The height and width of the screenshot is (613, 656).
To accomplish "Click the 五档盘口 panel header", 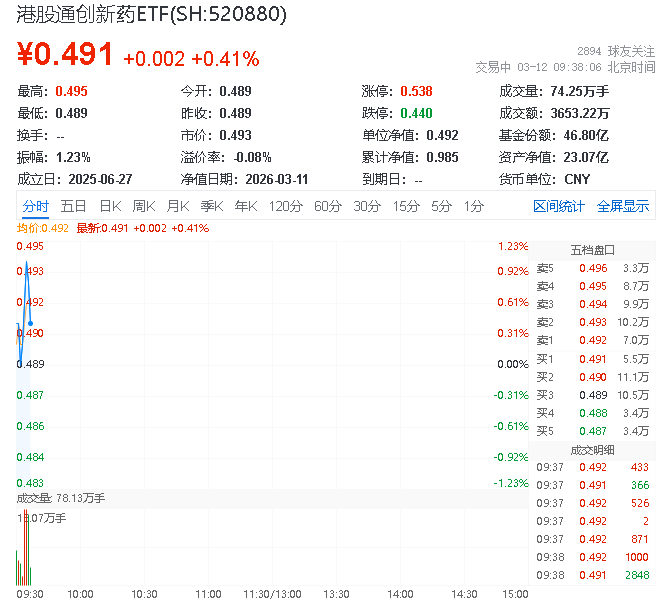I will pos(592,249).
